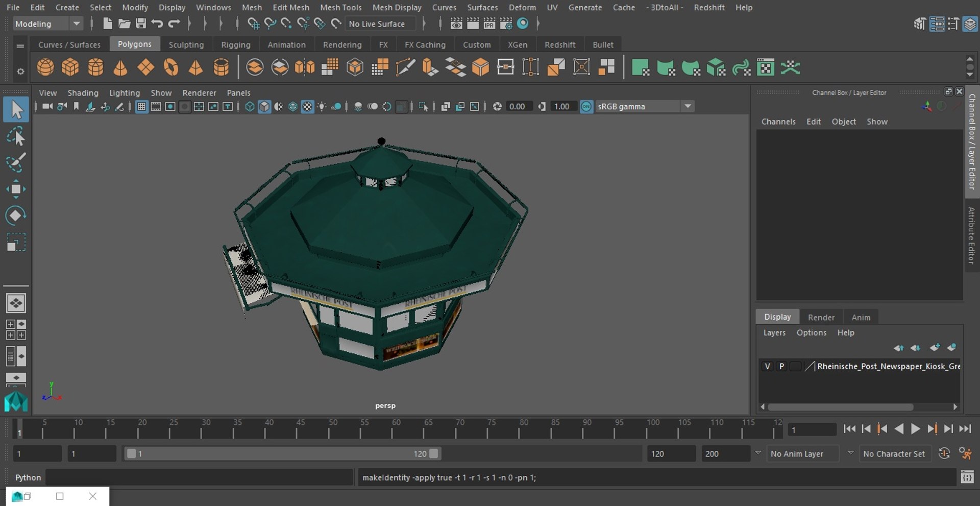Click the Open Scene folder icon
The image size is (980, 506).
pyautogui.click(x=124, y=23)
